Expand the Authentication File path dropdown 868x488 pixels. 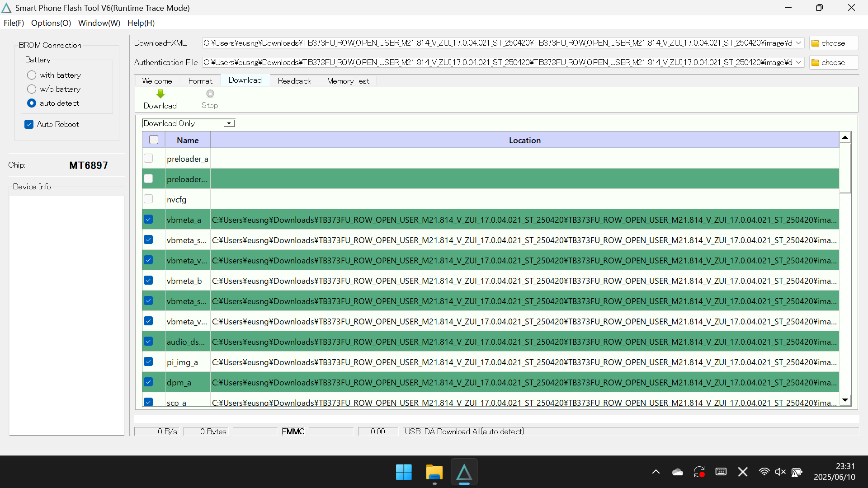tap(798, 62)
